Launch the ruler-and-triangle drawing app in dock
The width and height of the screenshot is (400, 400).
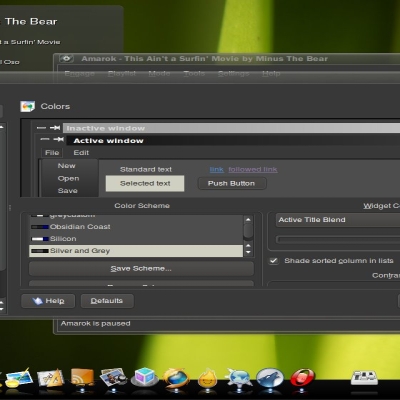coord(50,378)
